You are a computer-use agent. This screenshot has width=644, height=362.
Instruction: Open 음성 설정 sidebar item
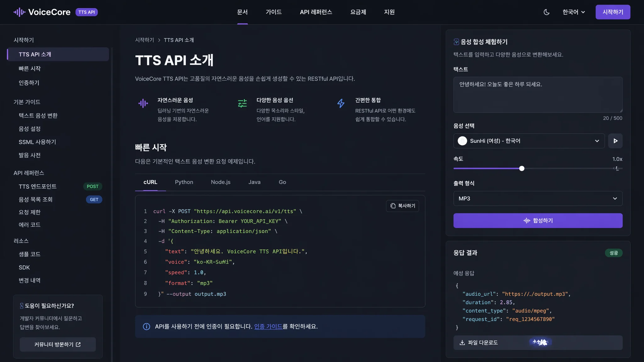pos(30,129)
